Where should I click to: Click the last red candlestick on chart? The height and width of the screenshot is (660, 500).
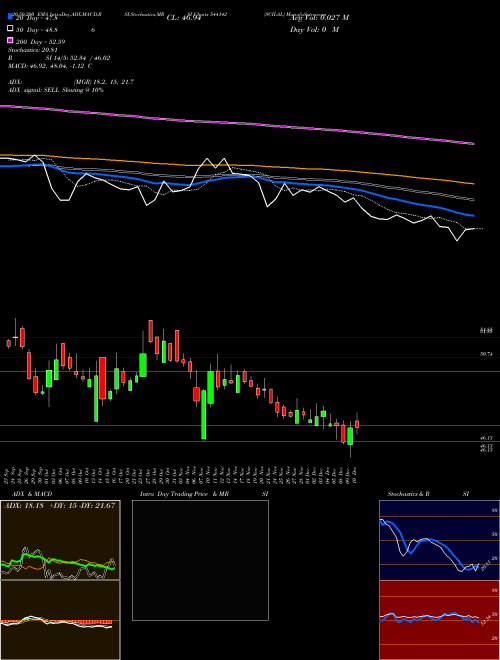pos(357,424)
